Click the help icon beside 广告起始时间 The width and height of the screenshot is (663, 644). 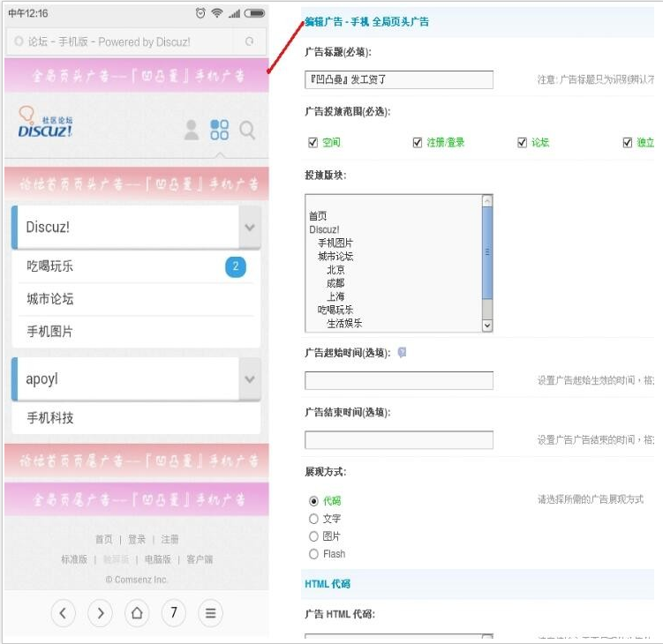click(402, 352)
